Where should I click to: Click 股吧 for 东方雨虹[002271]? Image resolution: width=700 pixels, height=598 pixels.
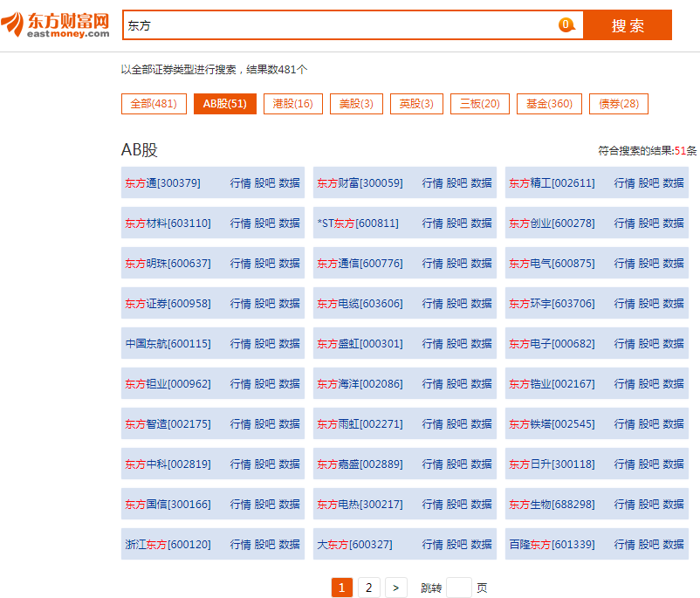(456, 424)
